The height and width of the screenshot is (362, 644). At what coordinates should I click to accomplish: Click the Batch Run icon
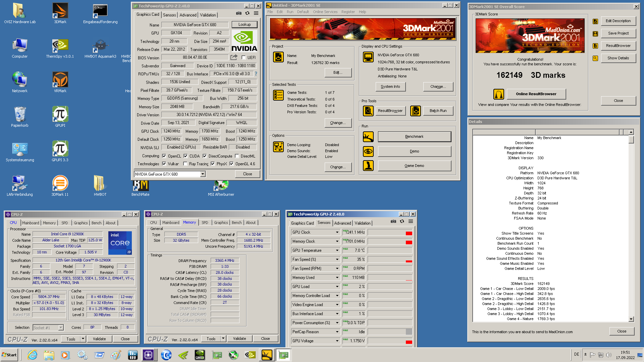tap(416, 111)
